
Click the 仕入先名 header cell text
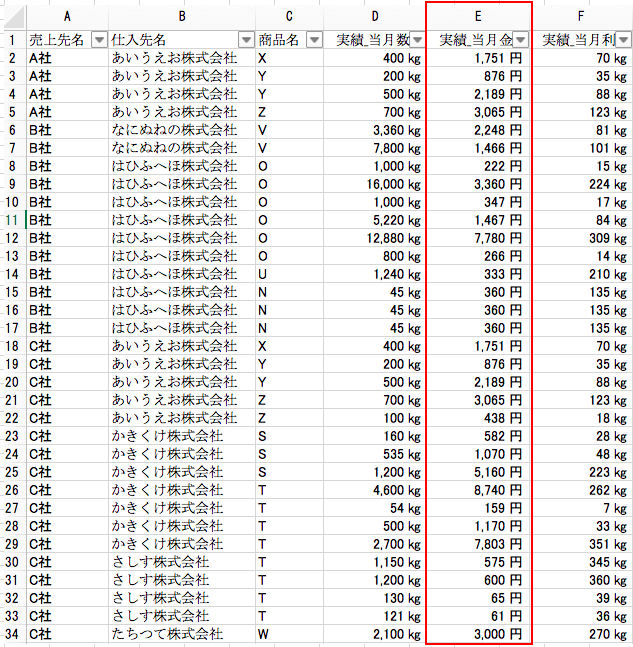[139, 40]
